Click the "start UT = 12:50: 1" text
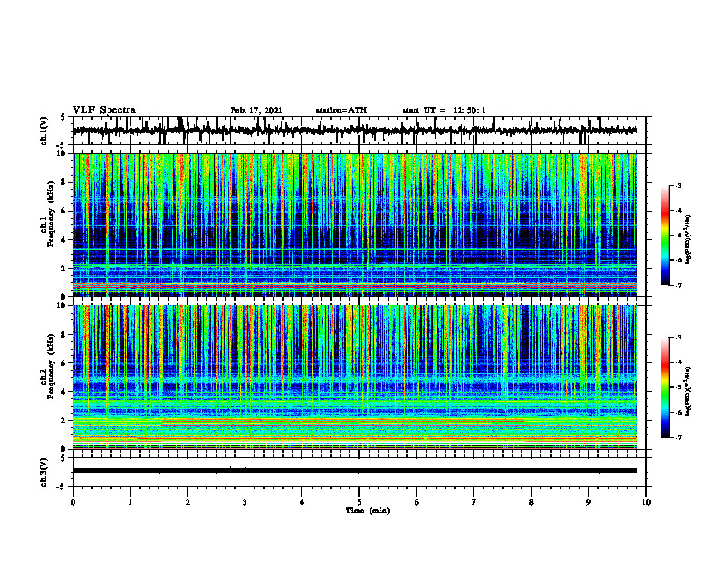The height and width of the screenshot is (563, 728). point(444,110)
